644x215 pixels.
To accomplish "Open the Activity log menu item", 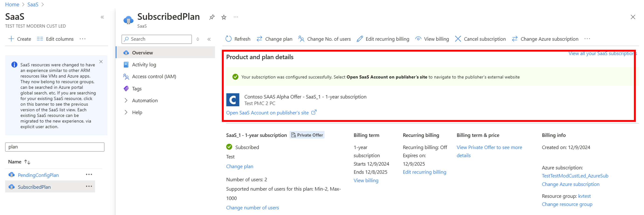I will point(144,65).
